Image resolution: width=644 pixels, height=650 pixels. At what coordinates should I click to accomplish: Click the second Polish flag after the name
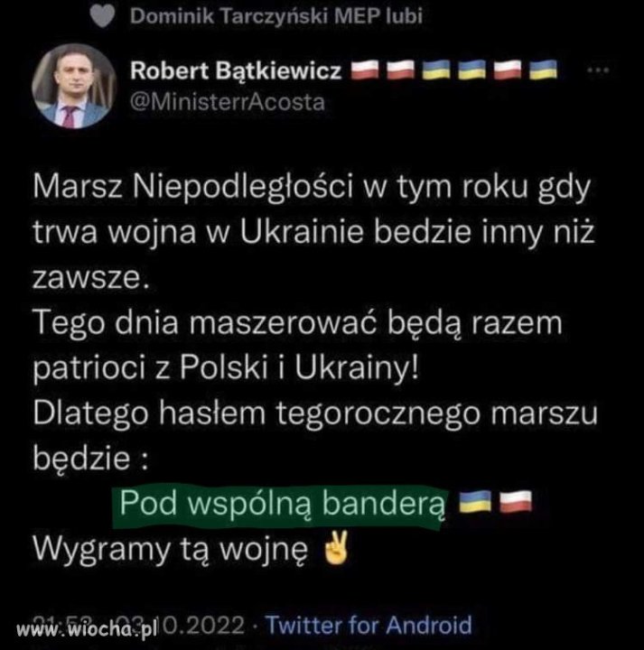pos(401,70)
